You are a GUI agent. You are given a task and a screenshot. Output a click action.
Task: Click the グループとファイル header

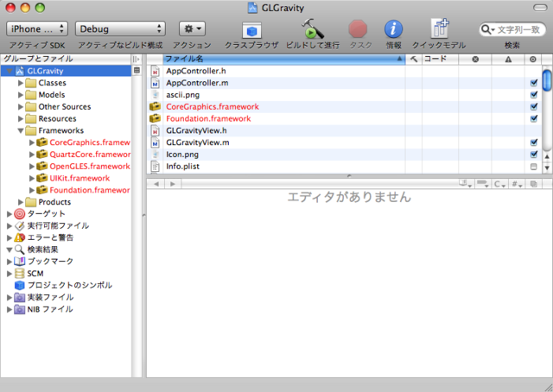point(67,59)
